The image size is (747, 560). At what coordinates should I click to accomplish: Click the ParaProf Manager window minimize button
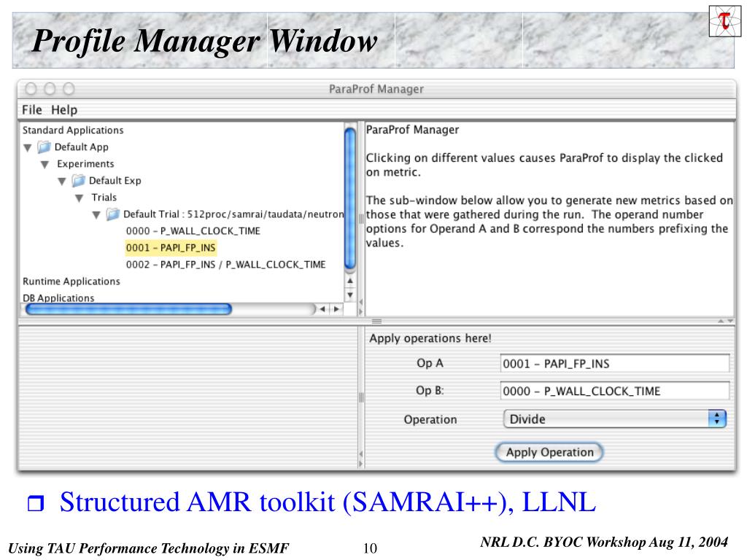[x=50, y=89]
